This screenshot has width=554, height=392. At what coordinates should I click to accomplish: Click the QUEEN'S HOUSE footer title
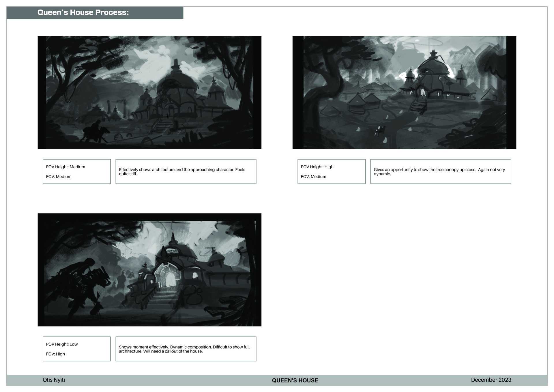click(295, 380)
